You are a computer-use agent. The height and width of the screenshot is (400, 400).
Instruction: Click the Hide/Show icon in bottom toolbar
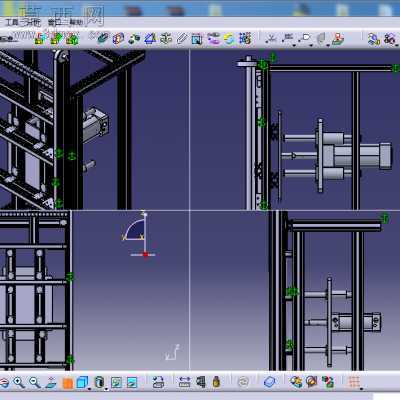(116, 382)
